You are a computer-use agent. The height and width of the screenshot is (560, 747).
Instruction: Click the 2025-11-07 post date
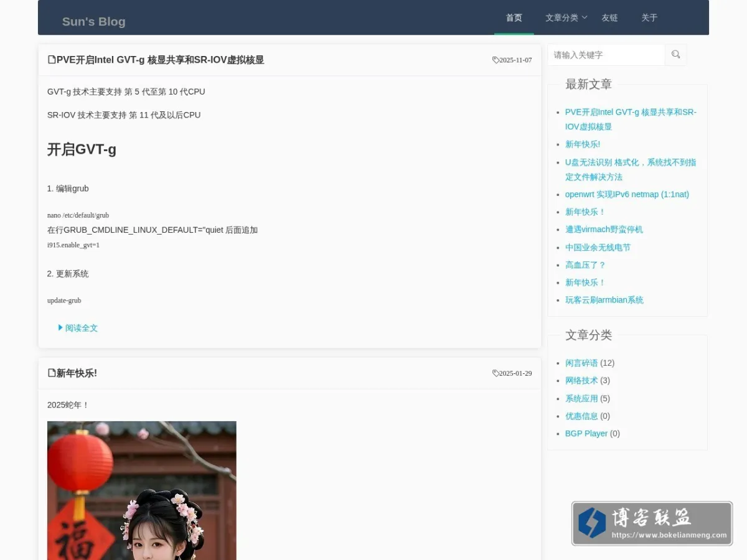pos(515,60)
